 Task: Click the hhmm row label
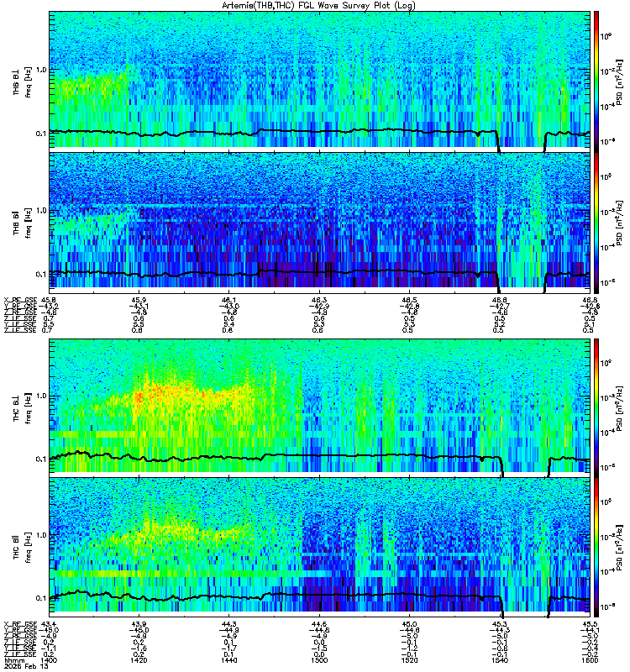tap(14, 661)
